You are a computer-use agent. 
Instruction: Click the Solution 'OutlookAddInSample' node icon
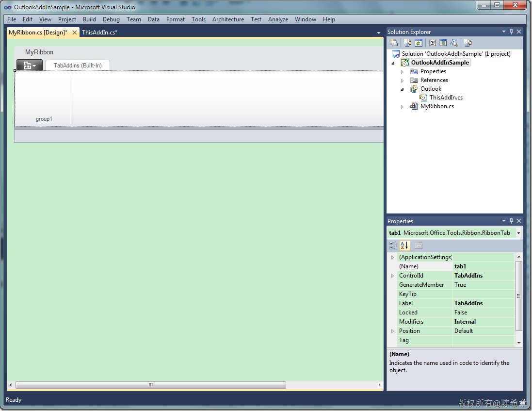[396, 54]
